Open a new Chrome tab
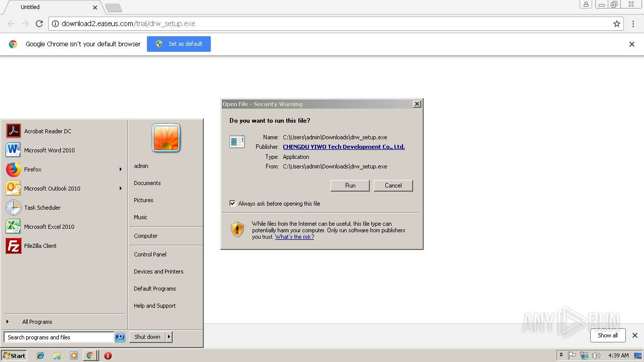The image size is (644, 362). [x=113, y=8]
